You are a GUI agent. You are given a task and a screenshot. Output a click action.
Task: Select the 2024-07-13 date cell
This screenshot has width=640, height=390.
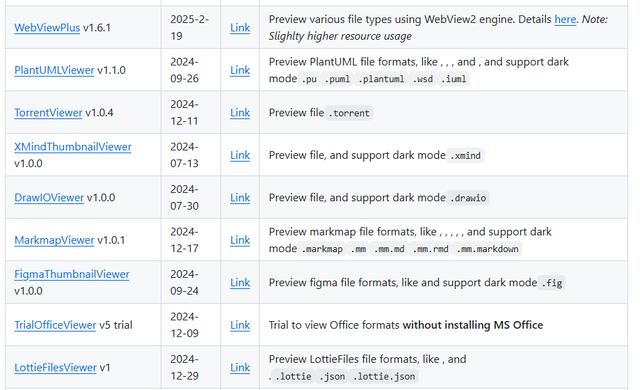point(191,155)
